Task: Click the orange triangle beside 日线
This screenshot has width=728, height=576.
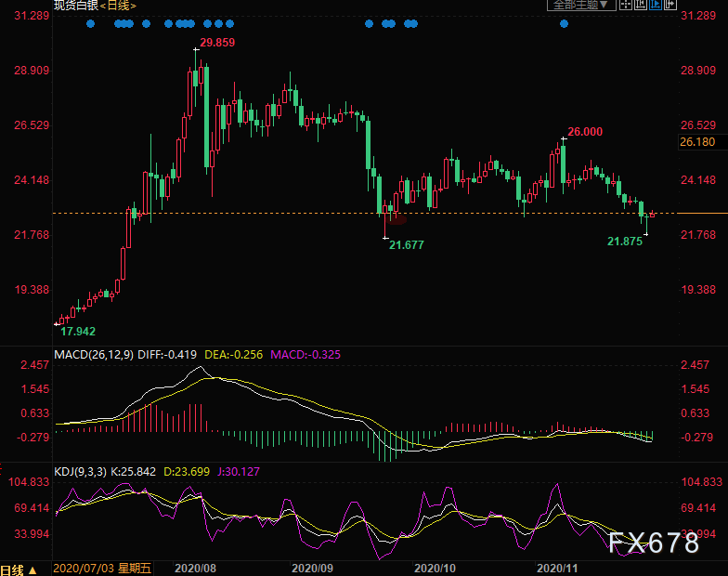Action: click(x=32, y=570)
